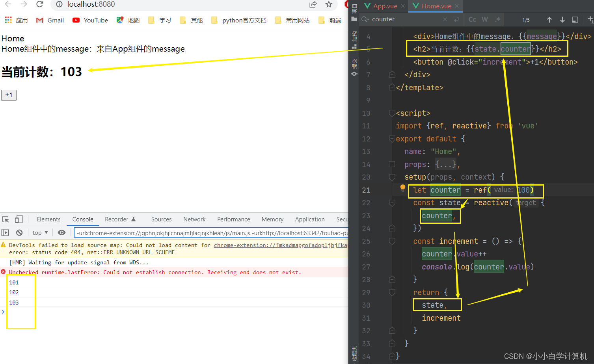
Task: Open the chrome-extension link in the console warning
Action: [281, 245]
